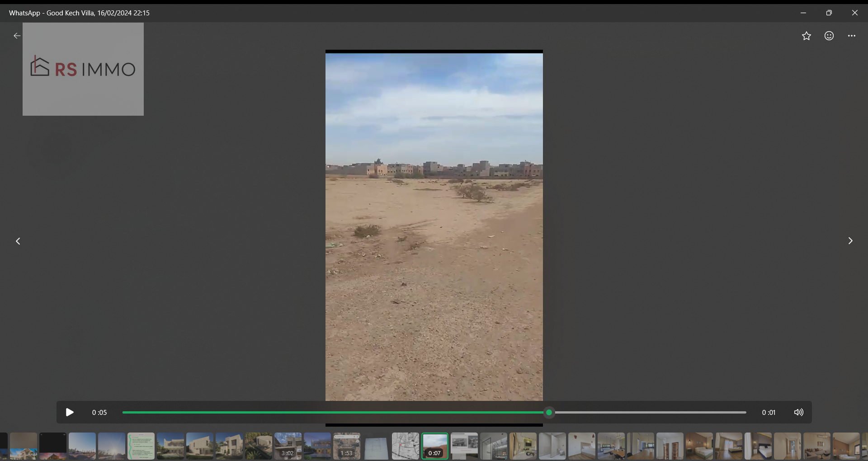Open the TV living room thumbnail

(x=523, y=446)
